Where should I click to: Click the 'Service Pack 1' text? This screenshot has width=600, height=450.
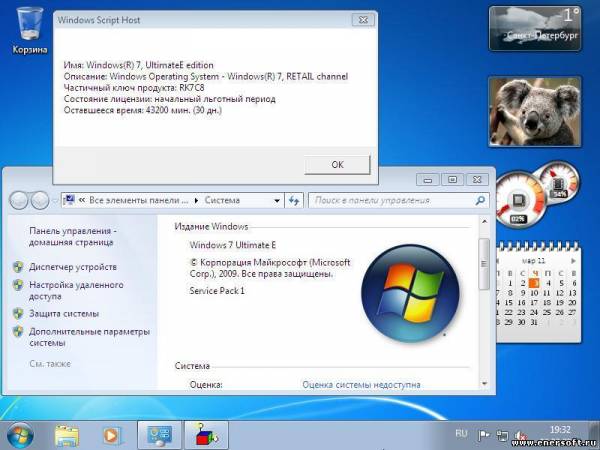217,291
